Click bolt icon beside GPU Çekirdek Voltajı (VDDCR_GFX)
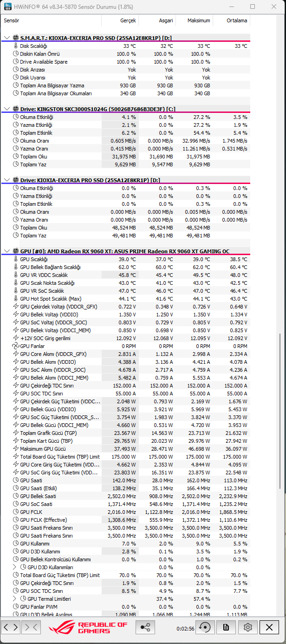Screen dimensions: 286x644 [x=15, y=307]
